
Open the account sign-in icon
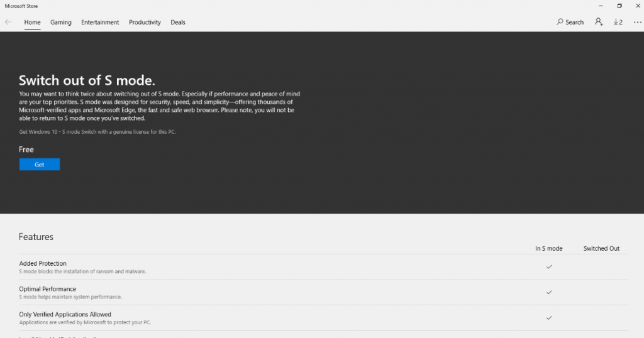coord(599,22)
